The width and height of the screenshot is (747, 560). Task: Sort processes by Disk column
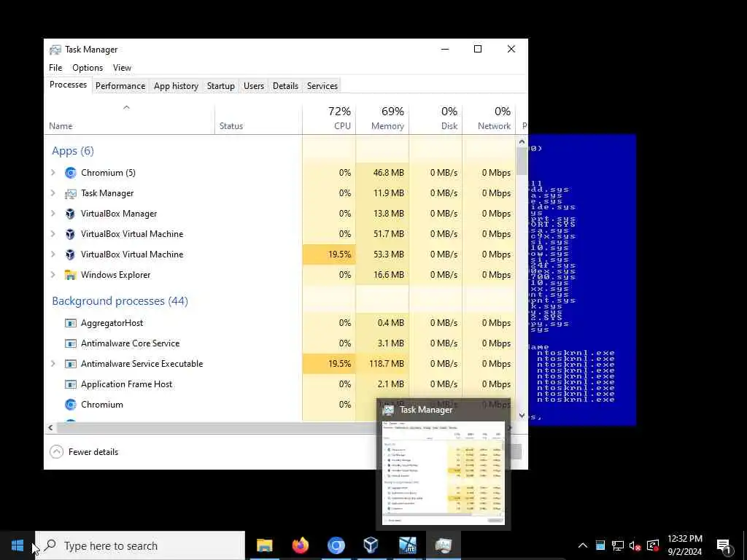tap(436, 119)
